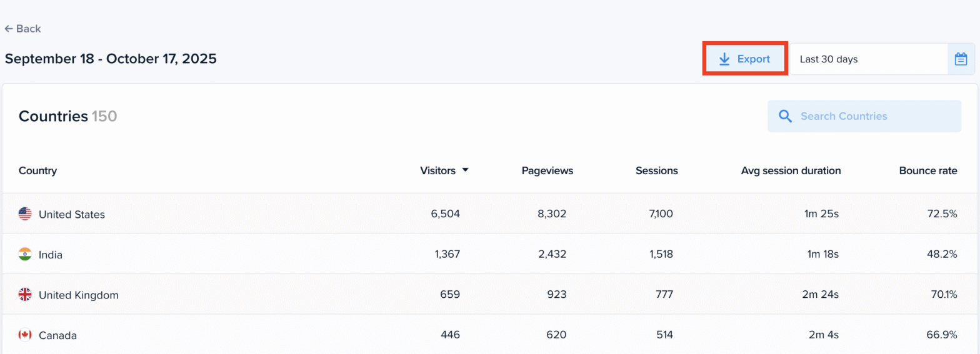The height and width of the screenshot is (354, 980).
Task: Click the United States flag icon
Action: 25,214
